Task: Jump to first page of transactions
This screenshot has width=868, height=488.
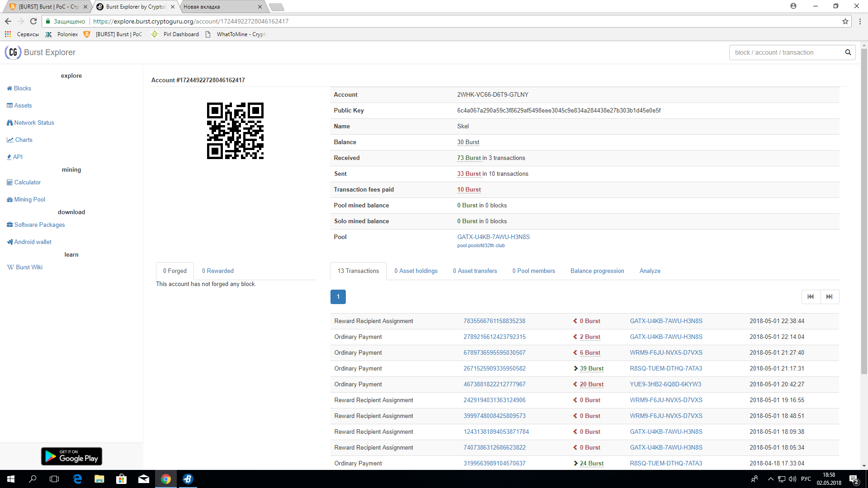Action: [x=811, y=297]
